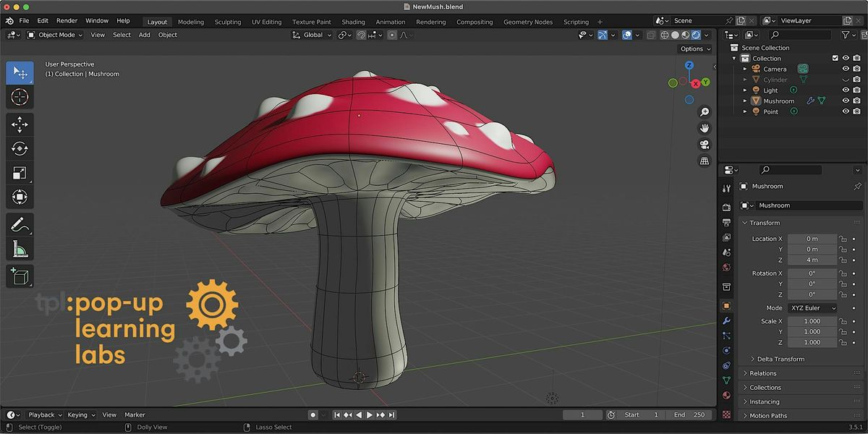Disable the Camera's render visibility toggle
This screenshot has width=868, height=434.
coord(857,69)
